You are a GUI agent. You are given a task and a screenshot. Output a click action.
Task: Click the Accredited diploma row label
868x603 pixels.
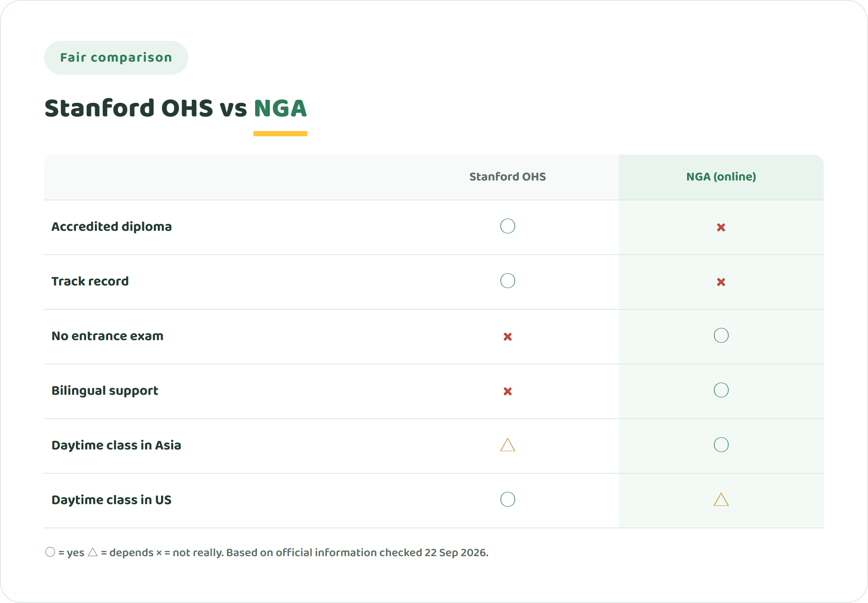[112, 226]
